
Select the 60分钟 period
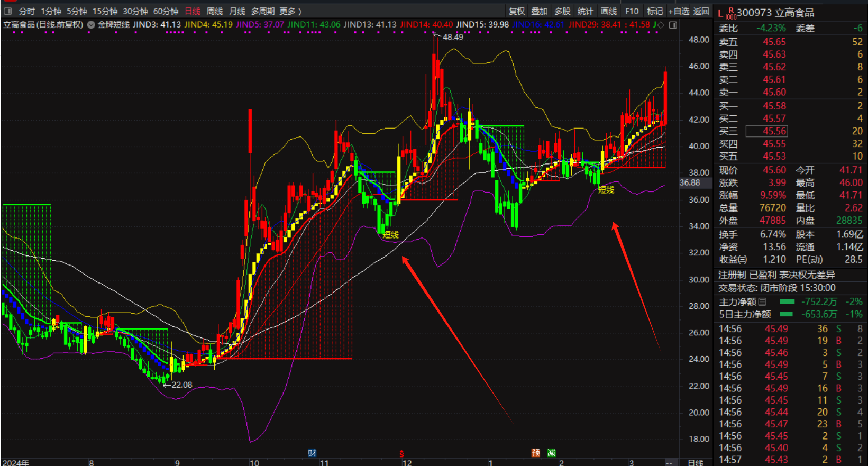coord(166,11)
